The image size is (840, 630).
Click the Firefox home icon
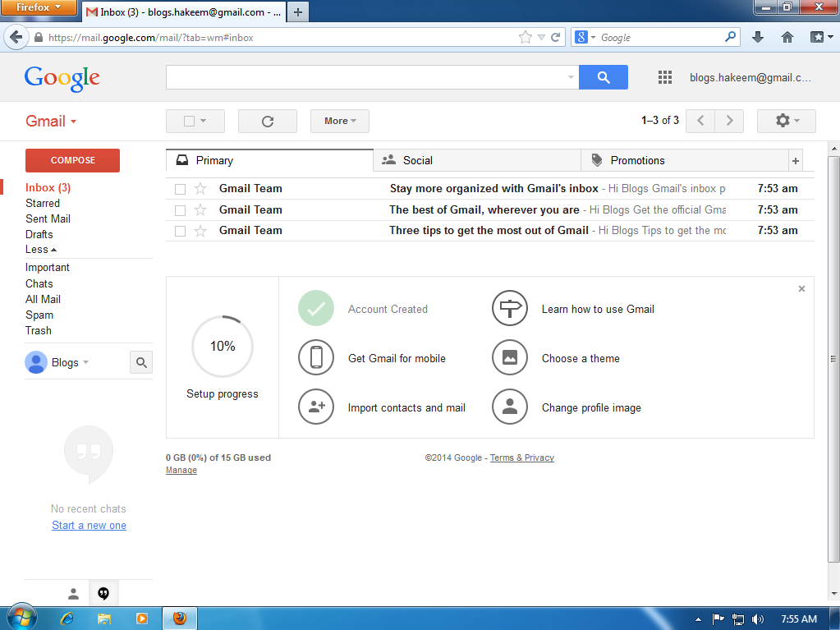(x=787, y=37)
